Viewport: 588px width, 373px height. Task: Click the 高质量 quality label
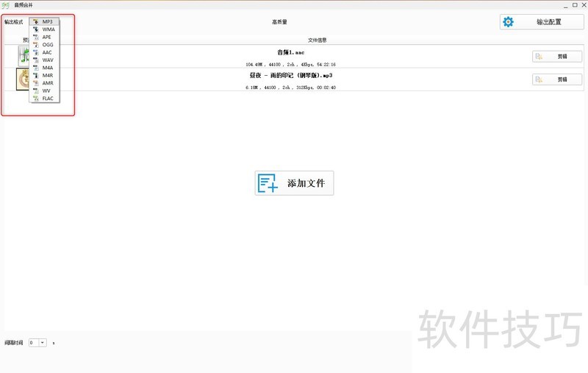279,22
